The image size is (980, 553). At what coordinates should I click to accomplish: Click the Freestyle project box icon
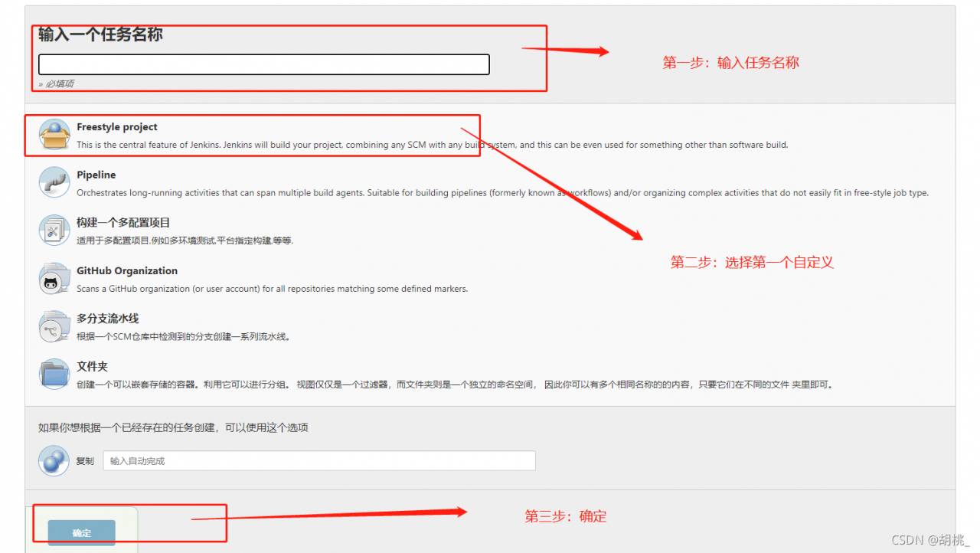tap(54, 135)
